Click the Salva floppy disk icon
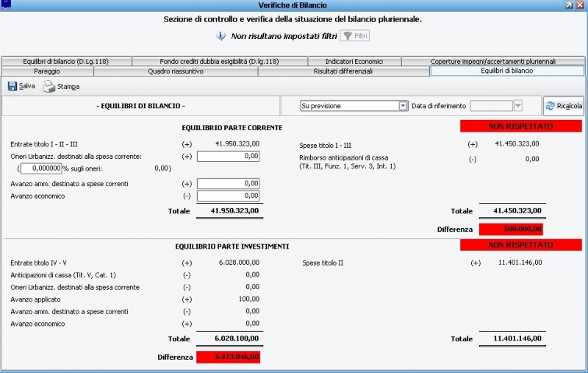 click(x=12, y=86)
